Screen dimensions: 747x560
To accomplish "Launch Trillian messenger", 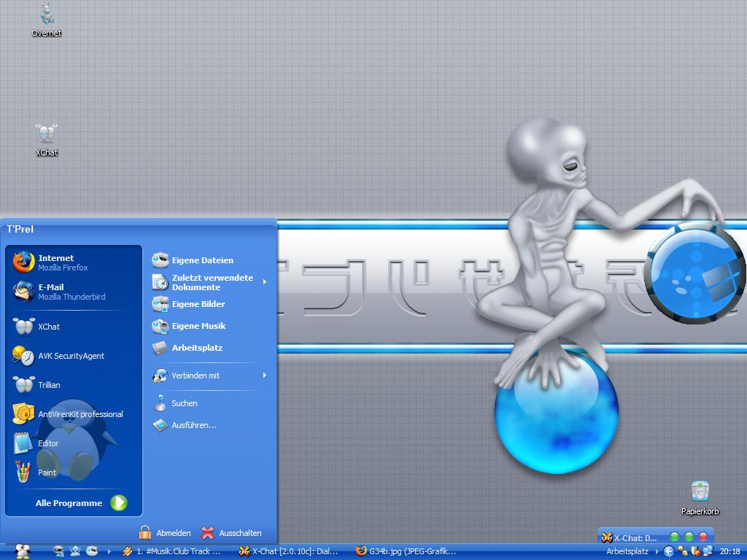I will tap(49, 385).
